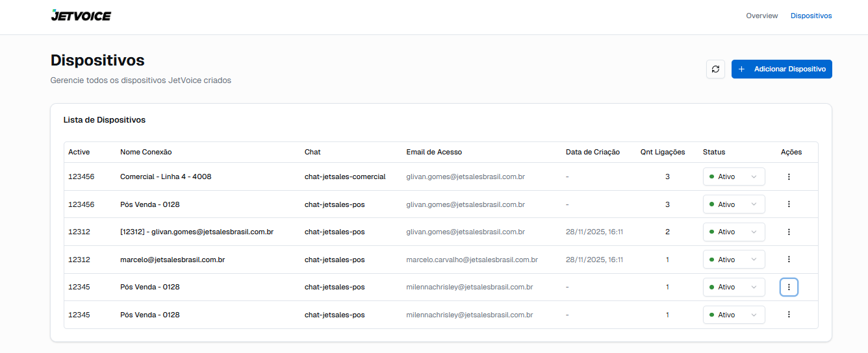Go to the Overview page
868x353 pixels.
point(761,16)
